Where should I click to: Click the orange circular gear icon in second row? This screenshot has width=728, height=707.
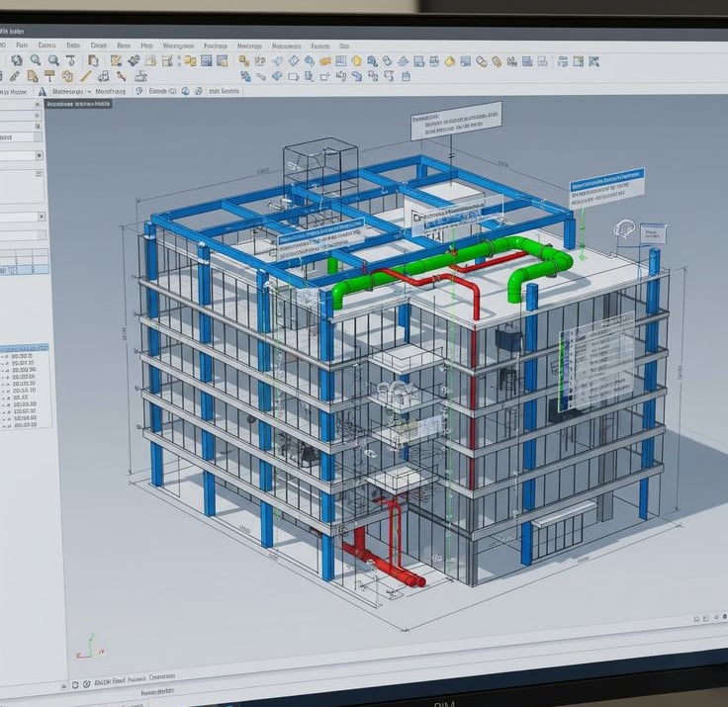tap(68, 76)
